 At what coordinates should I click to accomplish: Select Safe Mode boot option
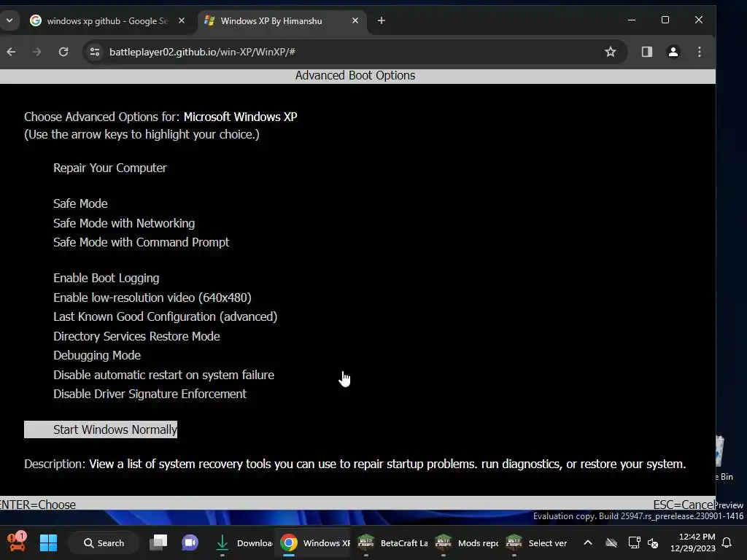80,204
